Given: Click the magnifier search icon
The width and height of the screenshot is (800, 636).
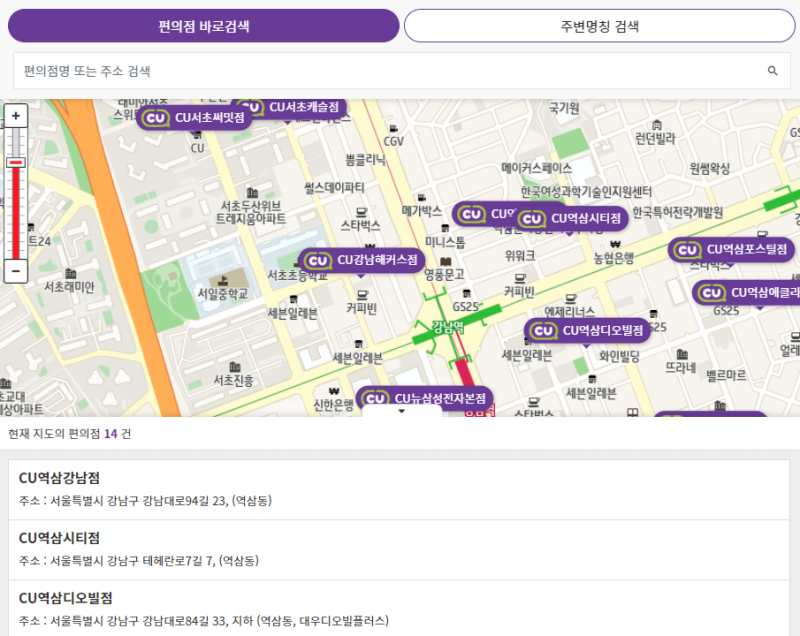Looking at the screenshot, I should point(772,71).
